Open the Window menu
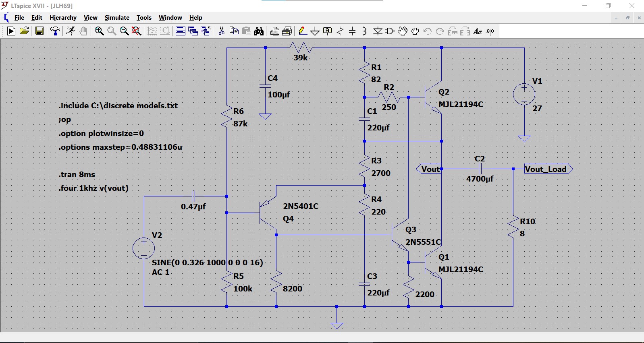Image resolution: width=644 pixels, height=343 pixels. (170, 18)
